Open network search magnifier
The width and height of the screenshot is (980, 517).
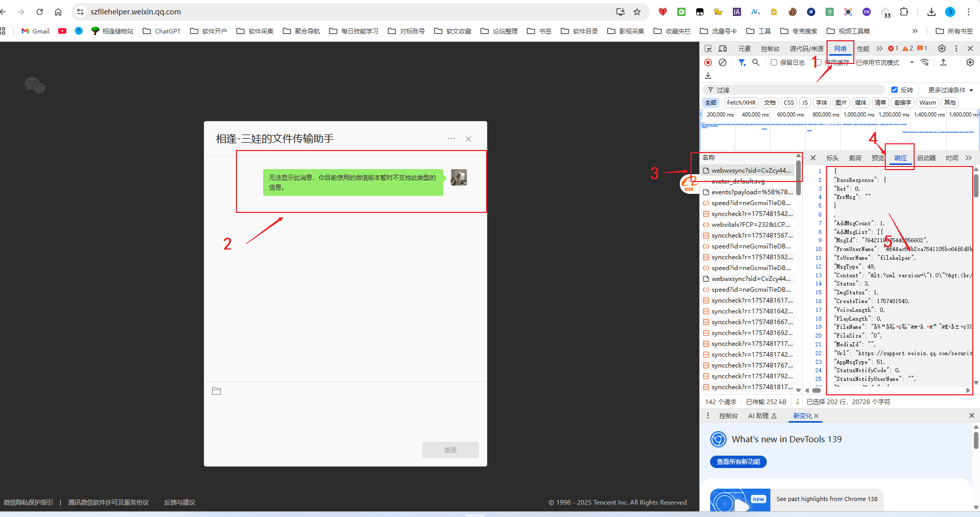tap(755, 62)
